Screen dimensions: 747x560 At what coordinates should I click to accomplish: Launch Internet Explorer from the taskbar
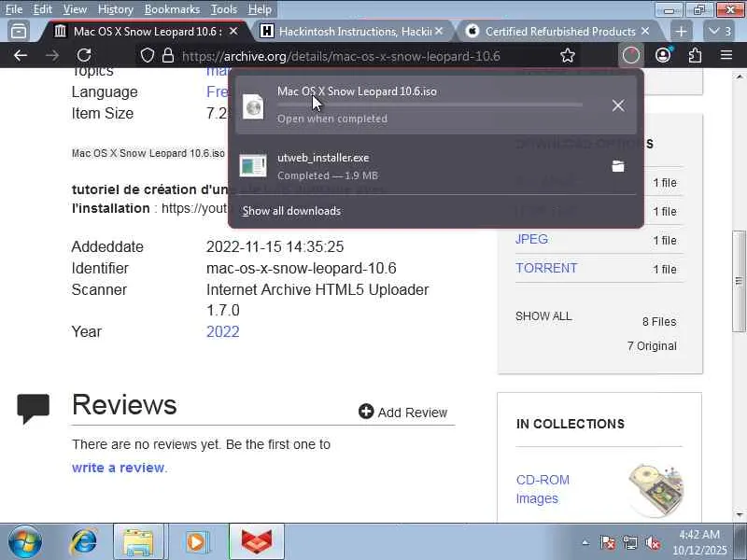[x=83, y=542]
